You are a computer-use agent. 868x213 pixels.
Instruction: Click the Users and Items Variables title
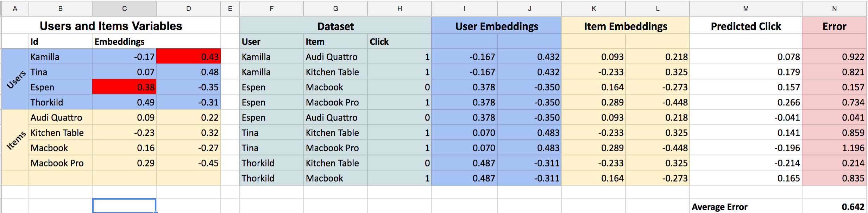pos(111,26)
